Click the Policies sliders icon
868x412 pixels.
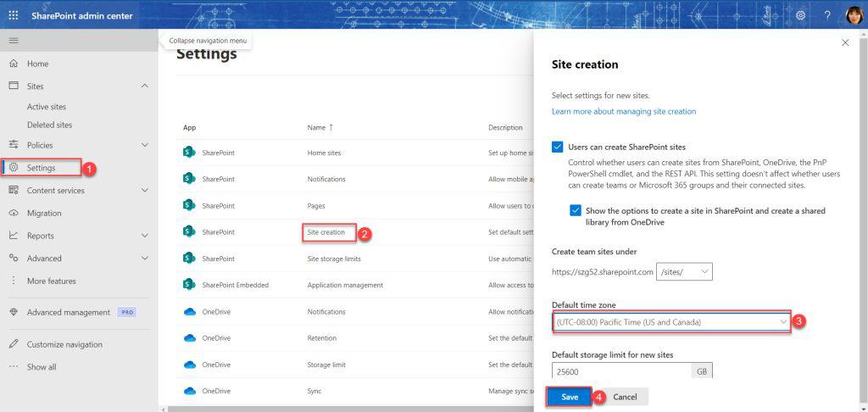[x=14, y=145]
